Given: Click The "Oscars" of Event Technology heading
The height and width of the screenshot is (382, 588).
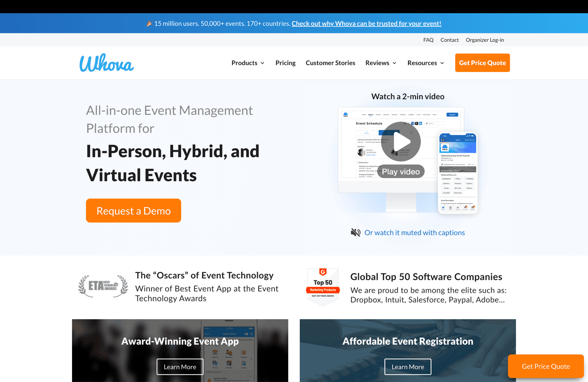Looking at the screenshot, I should 204,275.
